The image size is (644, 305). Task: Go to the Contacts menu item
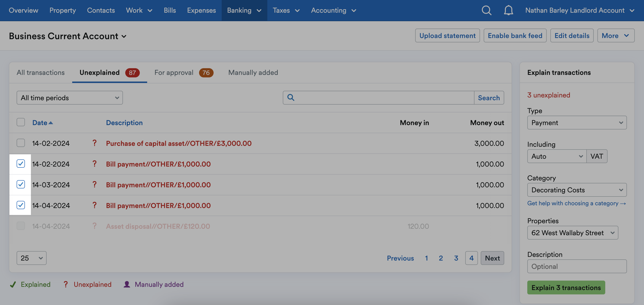(x=101, y=11)
